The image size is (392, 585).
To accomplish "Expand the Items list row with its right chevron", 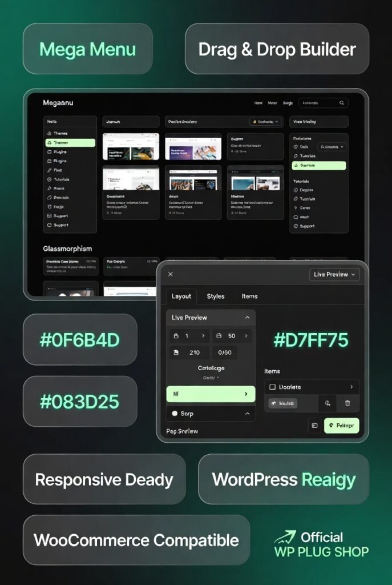I will tap(351, 387).
